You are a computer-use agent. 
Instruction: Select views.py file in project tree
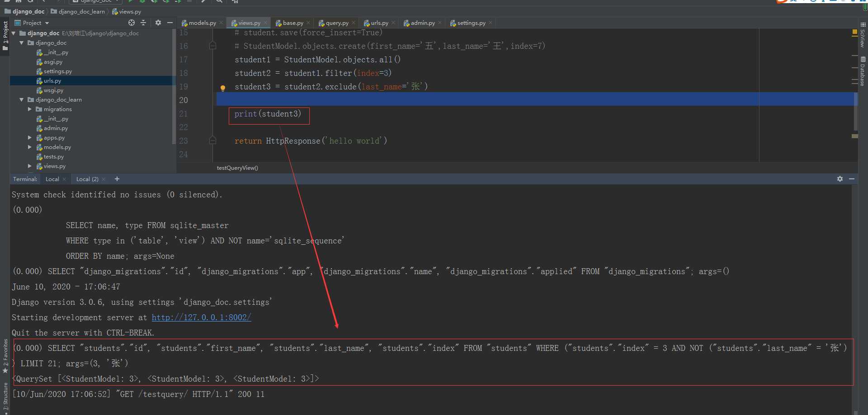click(54, 166)
